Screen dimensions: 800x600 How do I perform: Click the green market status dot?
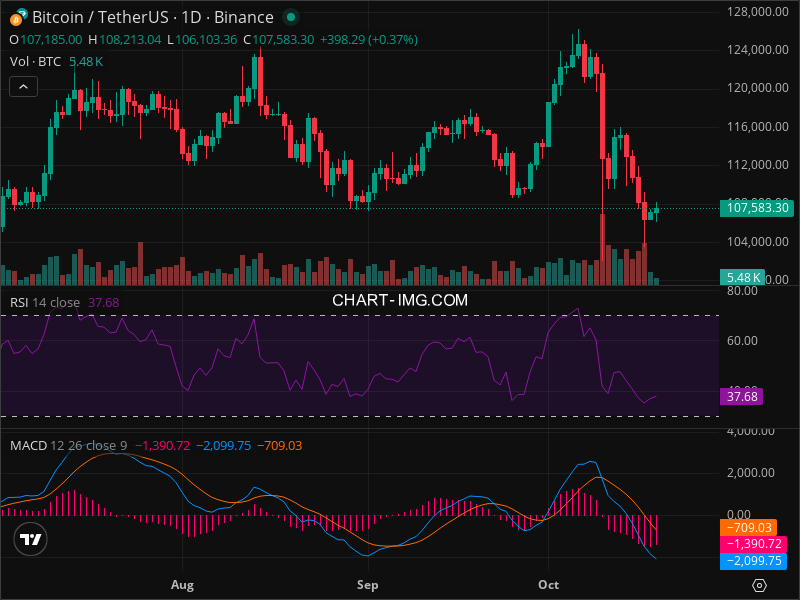click(290, 17)
